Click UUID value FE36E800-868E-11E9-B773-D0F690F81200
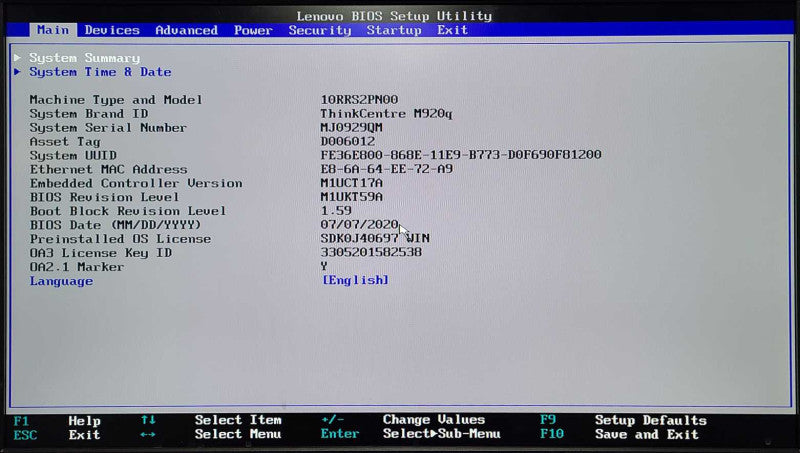Viewport: 800px width, 453px height. pyautogui.click(x=461, y=155)
